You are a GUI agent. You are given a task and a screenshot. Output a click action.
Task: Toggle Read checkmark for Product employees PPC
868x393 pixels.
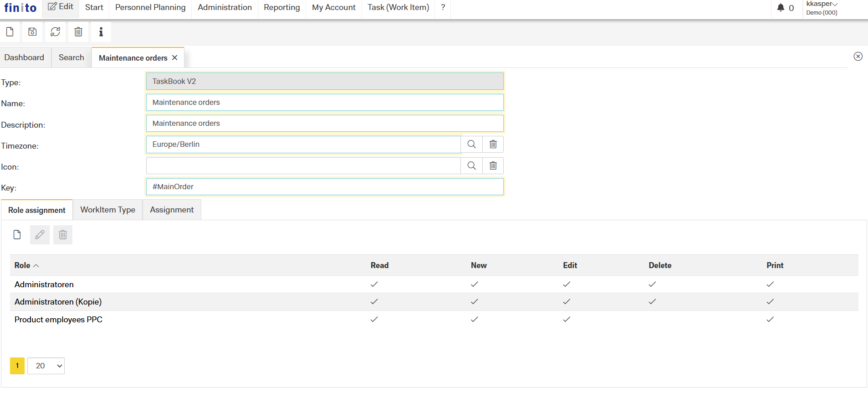point(374,320)
